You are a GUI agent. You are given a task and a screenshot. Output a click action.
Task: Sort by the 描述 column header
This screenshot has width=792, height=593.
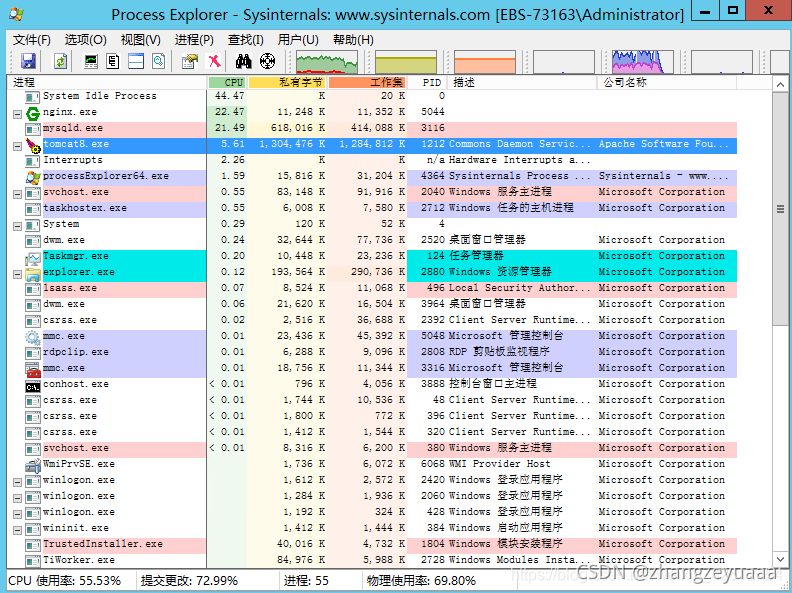coord(523,82)
